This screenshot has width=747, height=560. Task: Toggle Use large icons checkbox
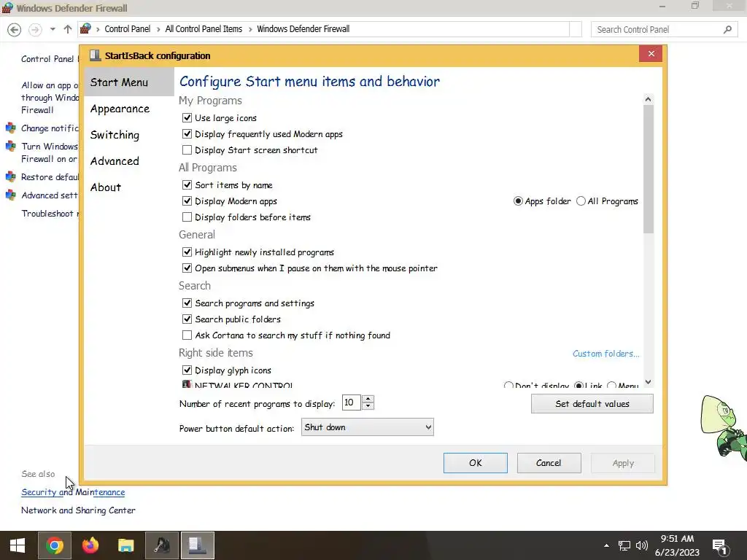(x=187, y=117)
